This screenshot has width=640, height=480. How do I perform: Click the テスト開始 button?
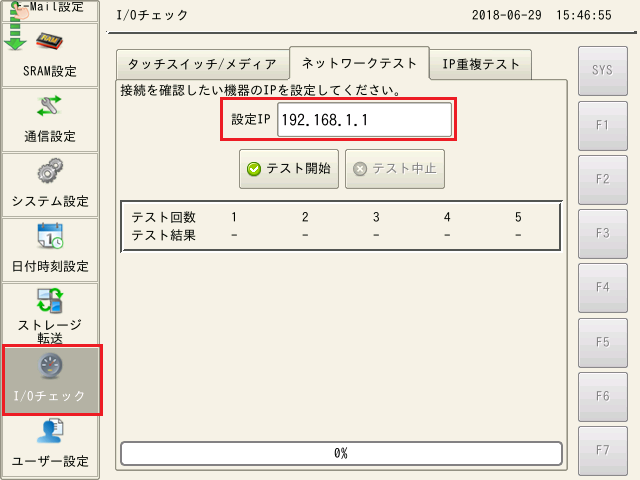pyautogui.click(x=290, y=169)
